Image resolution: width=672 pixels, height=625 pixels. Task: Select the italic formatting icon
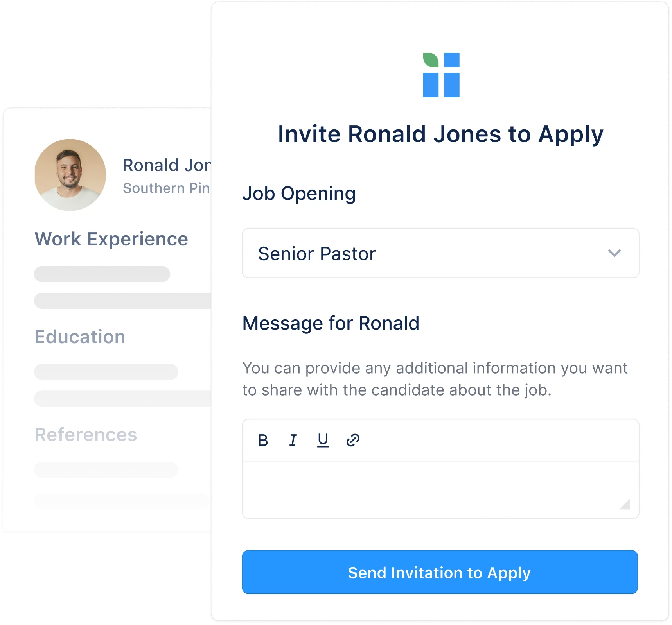293,440
